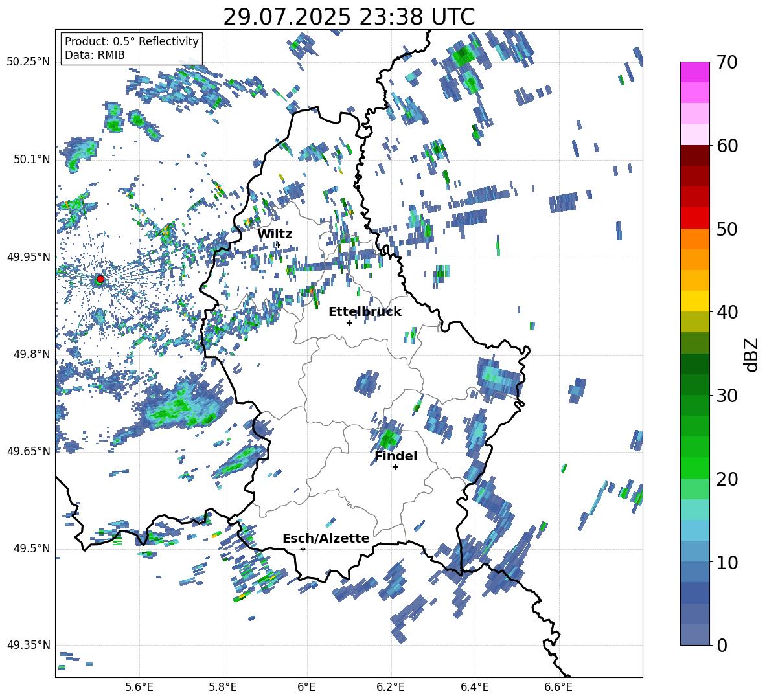Click the 49.5°N latitude label
767x700 pixels.
pos(31,548)
